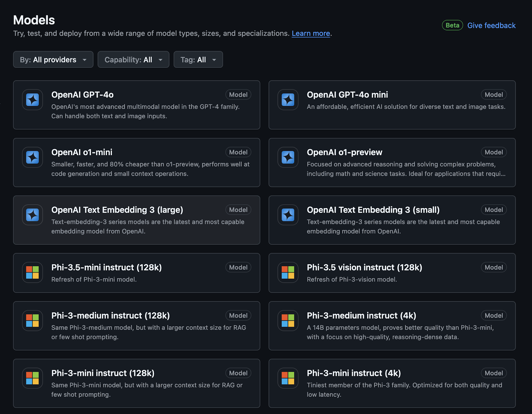Open OpenAI Text Embedding 3 (small) title

click(x=373, y=210)
